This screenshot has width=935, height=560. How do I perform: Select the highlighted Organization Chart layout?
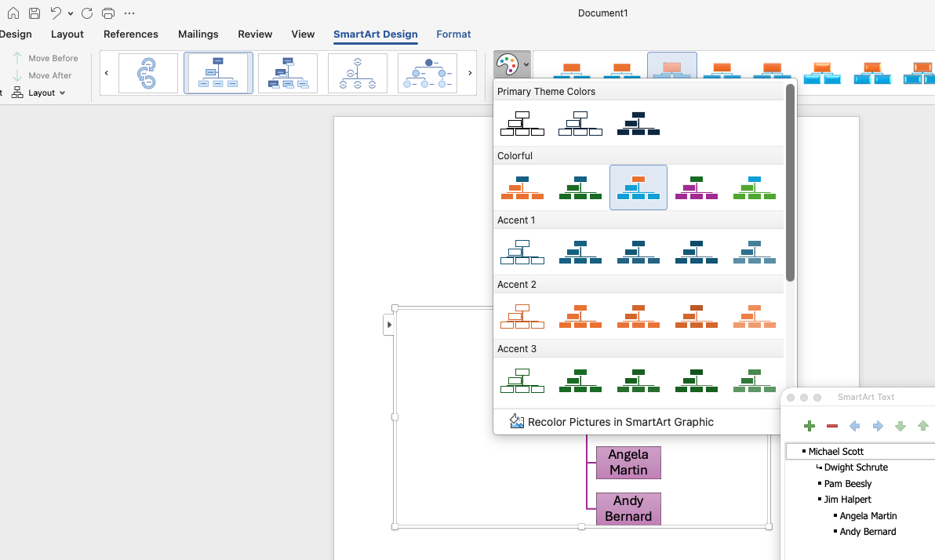pyautogui.click(x=218, y=74)
